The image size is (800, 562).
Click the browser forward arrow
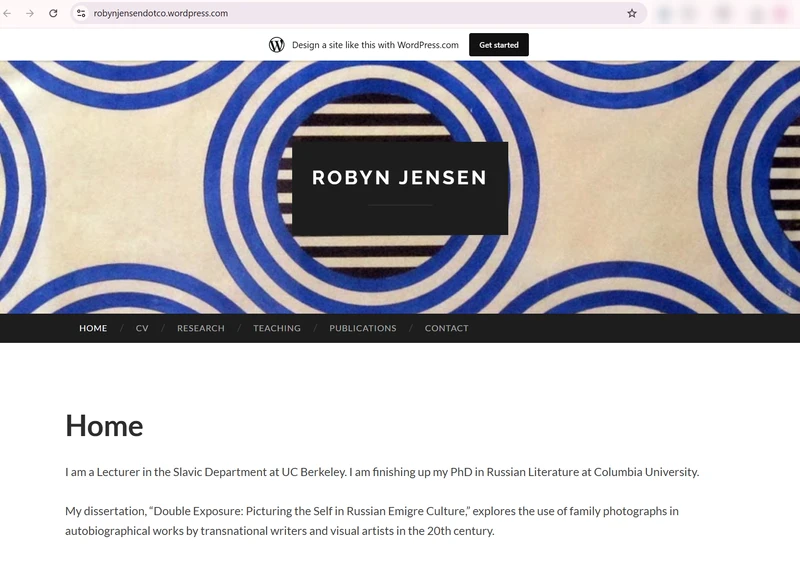click(x=30, y=13)
